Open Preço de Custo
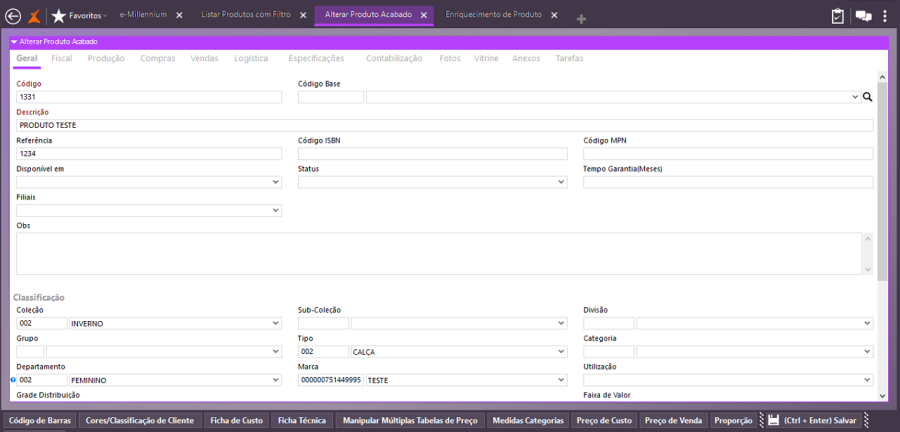Screen dimensions: 900x432 click(604, 421)
